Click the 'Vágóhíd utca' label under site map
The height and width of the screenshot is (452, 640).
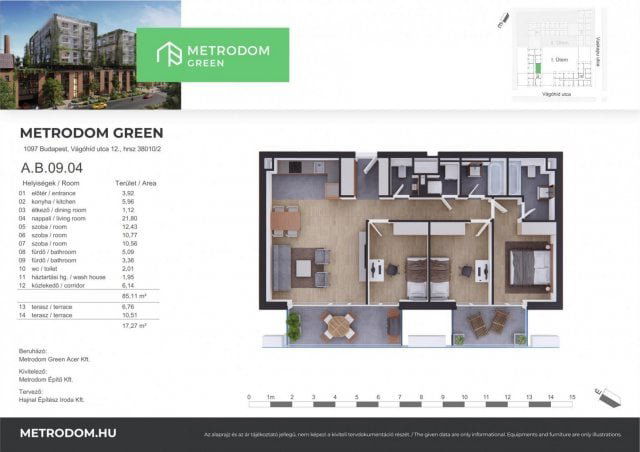(x=556, y=94)
